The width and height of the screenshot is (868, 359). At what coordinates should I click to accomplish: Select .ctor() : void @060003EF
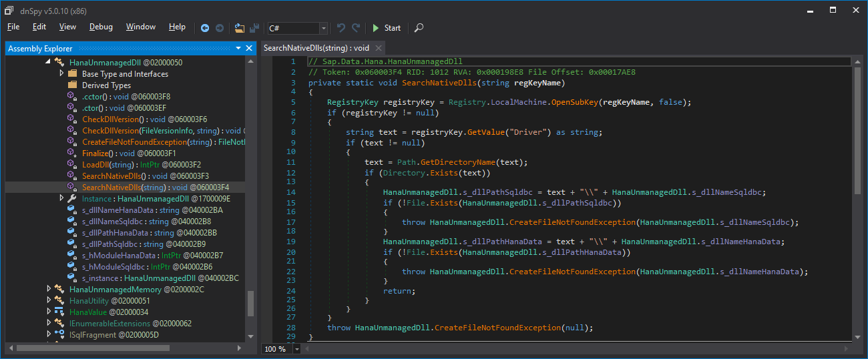tap(125, 107)
